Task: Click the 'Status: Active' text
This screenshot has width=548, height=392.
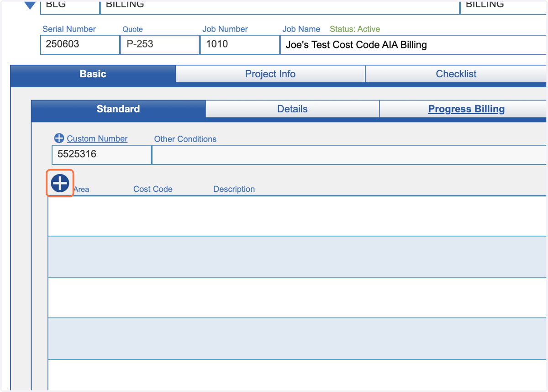Action: 355,29
